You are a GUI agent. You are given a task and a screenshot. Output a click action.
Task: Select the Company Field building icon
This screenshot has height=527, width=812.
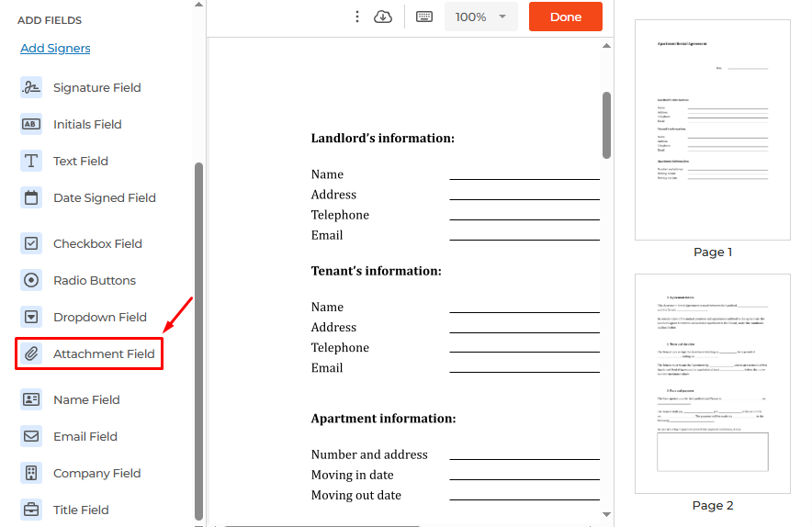tap(31, 473)
